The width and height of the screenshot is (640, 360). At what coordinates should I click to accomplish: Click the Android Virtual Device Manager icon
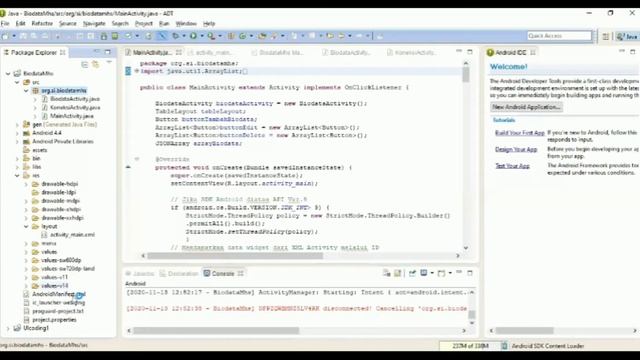click(x=115, y=36)
